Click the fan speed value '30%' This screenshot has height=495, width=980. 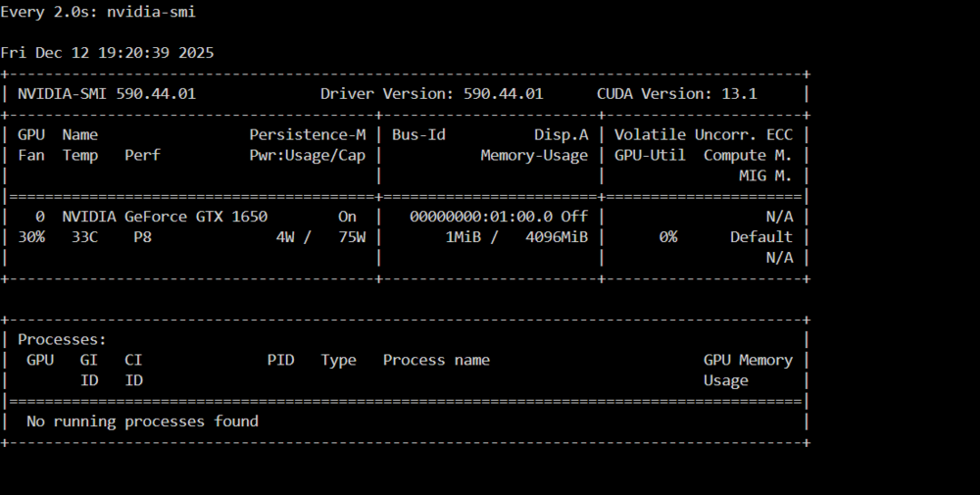(31, 237)
